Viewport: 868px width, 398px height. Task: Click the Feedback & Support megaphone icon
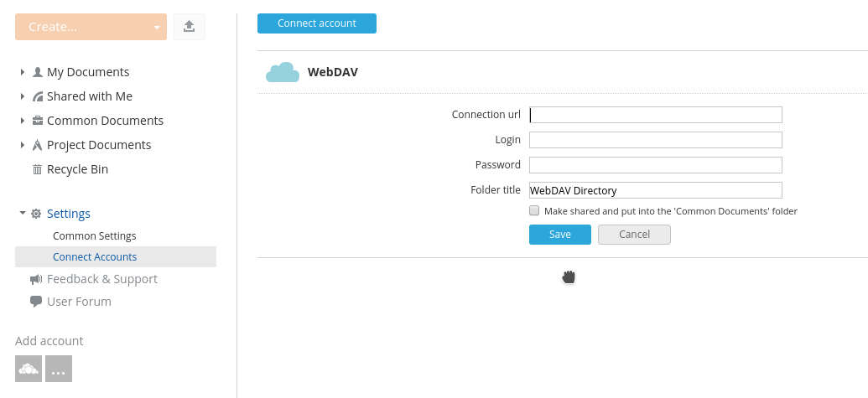pos(36,279)
